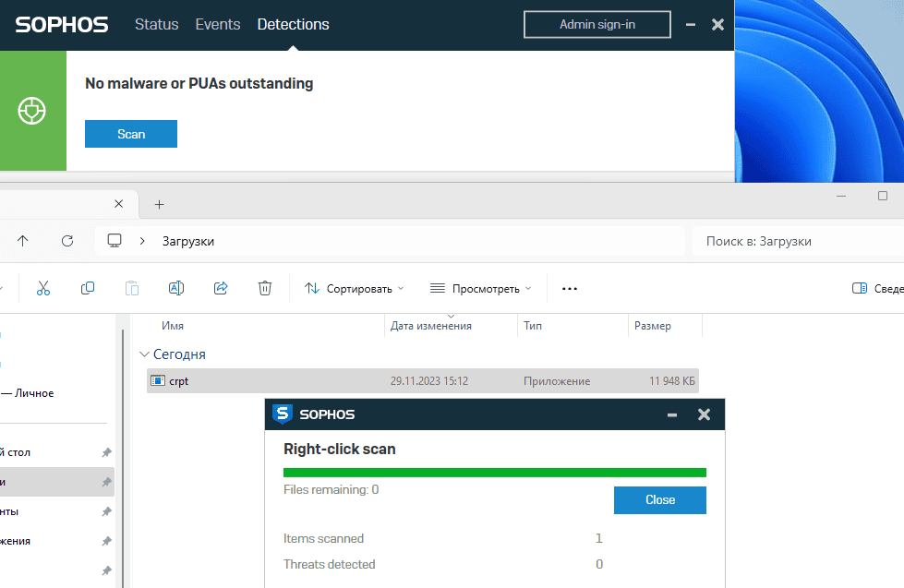This screenshot has height=588, width=904.
Task: Close the Sophos main window
Action: click(717, 25)
